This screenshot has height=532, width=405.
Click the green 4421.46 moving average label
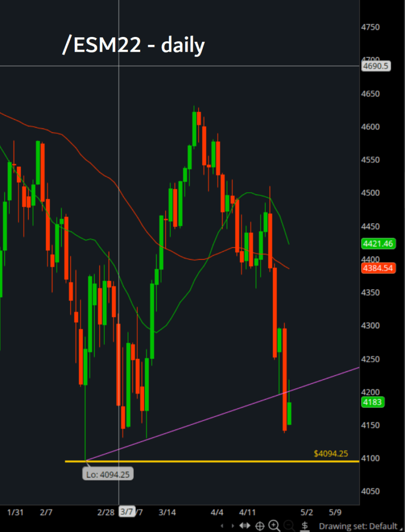tap(377, 243)
